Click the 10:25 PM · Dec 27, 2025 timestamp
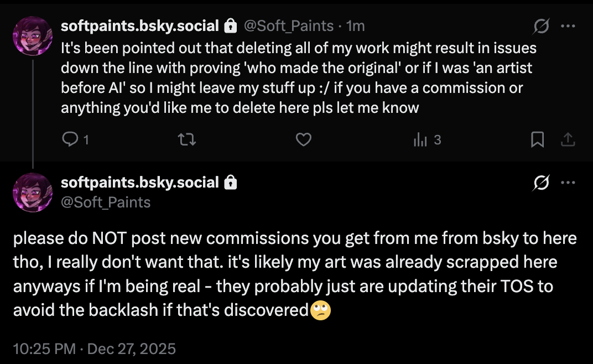 (94, 349)
